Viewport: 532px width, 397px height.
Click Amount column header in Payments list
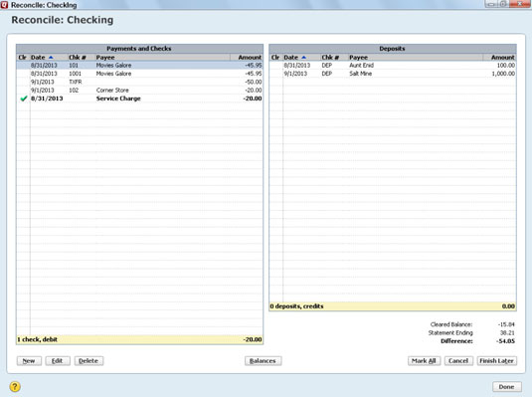250,58
